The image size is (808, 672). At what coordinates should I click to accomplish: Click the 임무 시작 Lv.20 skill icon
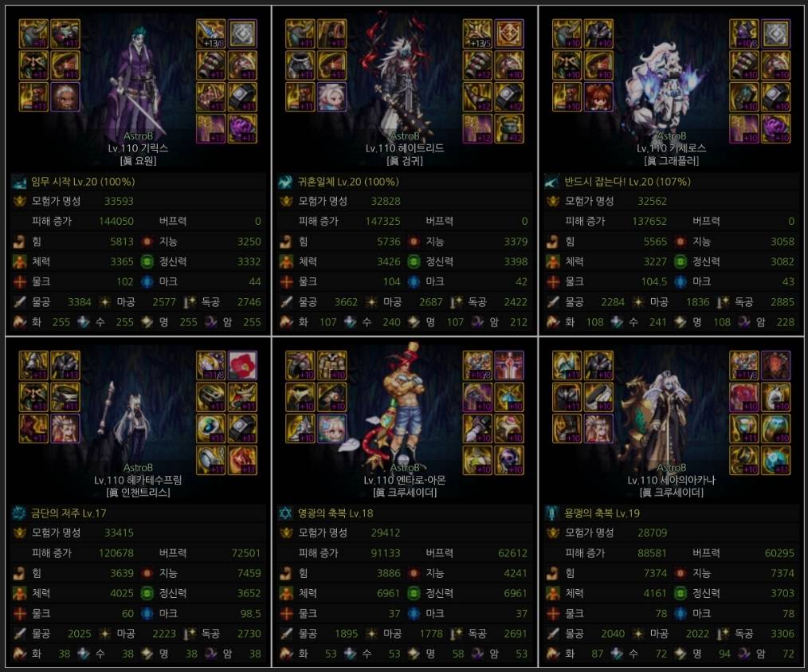point(19,182)
